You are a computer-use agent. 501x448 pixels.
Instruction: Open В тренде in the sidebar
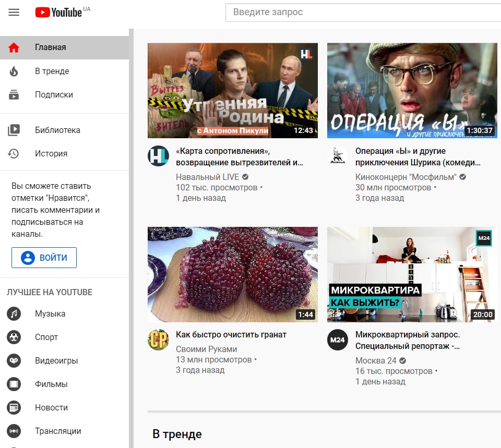64,71
